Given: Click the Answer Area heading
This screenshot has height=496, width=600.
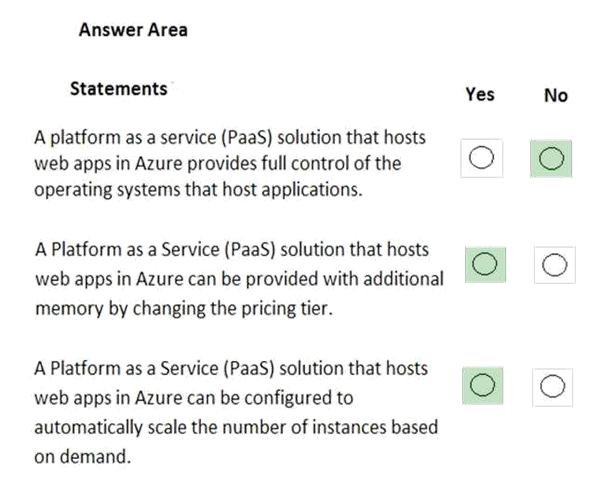Looking at the screenshot, I should pos(133,29).
